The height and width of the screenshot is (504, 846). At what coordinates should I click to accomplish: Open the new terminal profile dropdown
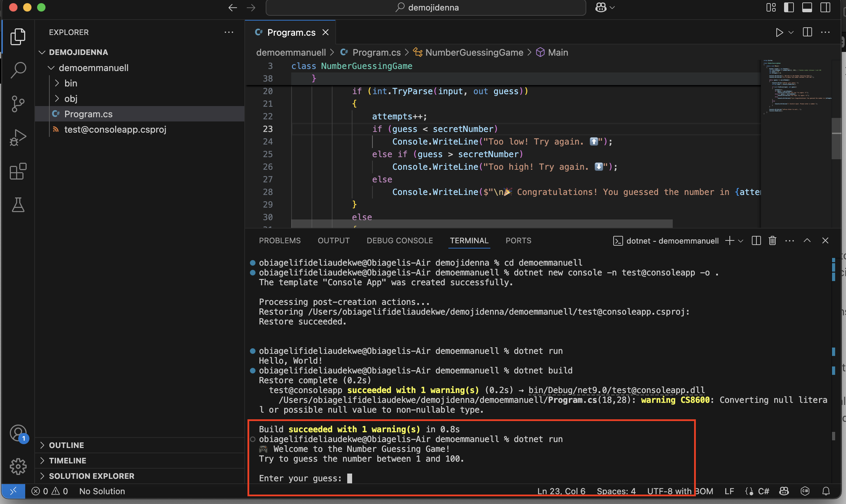pyautogui.click(x=741, y=241)
